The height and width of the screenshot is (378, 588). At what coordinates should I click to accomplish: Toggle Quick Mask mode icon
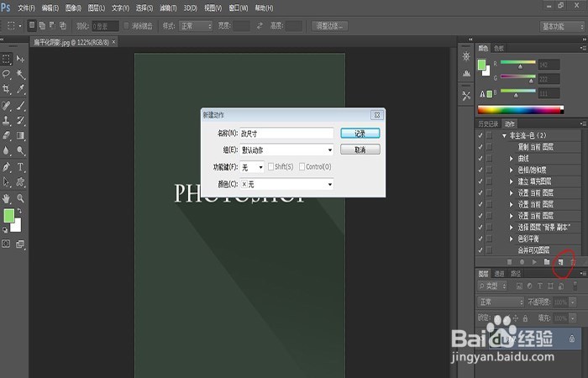[x=6, y=244]
